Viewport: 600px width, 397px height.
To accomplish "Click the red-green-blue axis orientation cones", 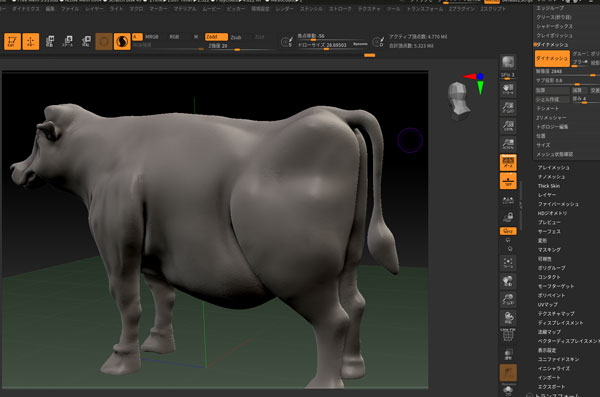I will [475, 82].
